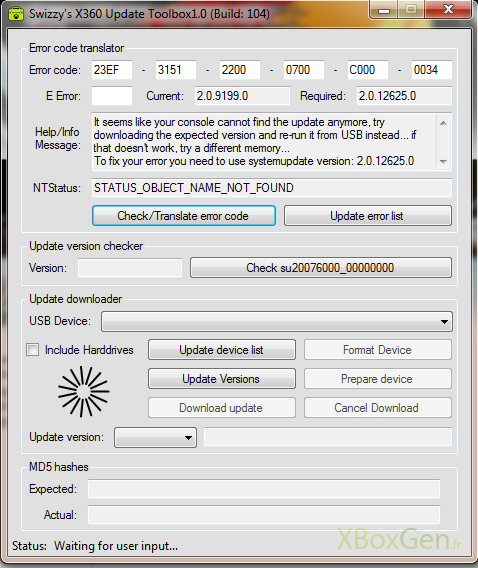Click down arrow of Help/Info message scrollbar
This screenshot has width=478, height=568.
(x=444, y=162)
